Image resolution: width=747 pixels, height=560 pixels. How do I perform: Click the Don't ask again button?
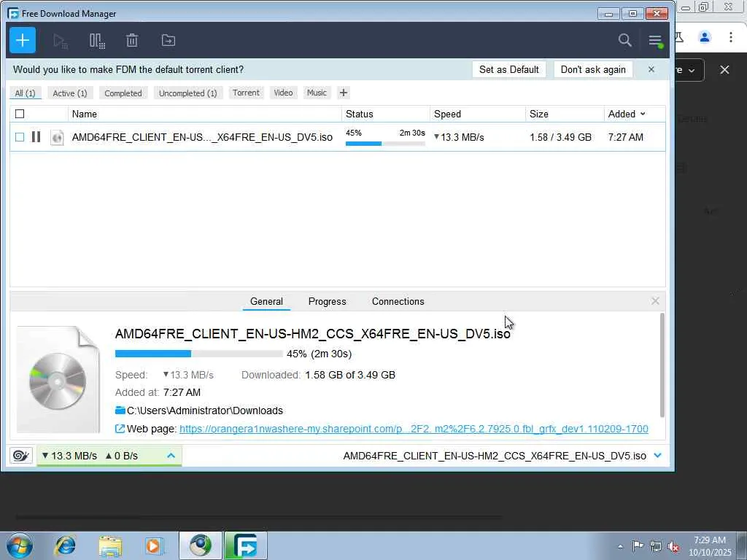click(593, 69)
